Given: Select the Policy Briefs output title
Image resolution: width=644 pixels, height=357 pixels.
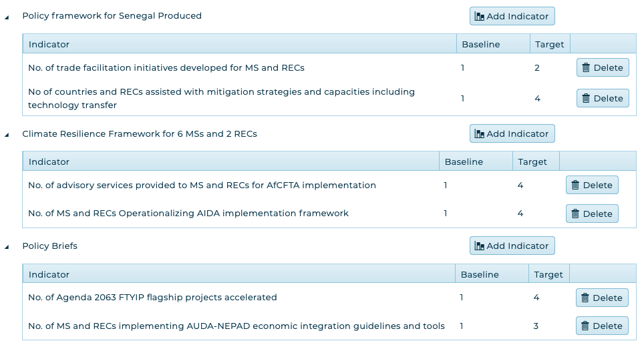Looking at the screenshot, I should [x=49, y=246].
